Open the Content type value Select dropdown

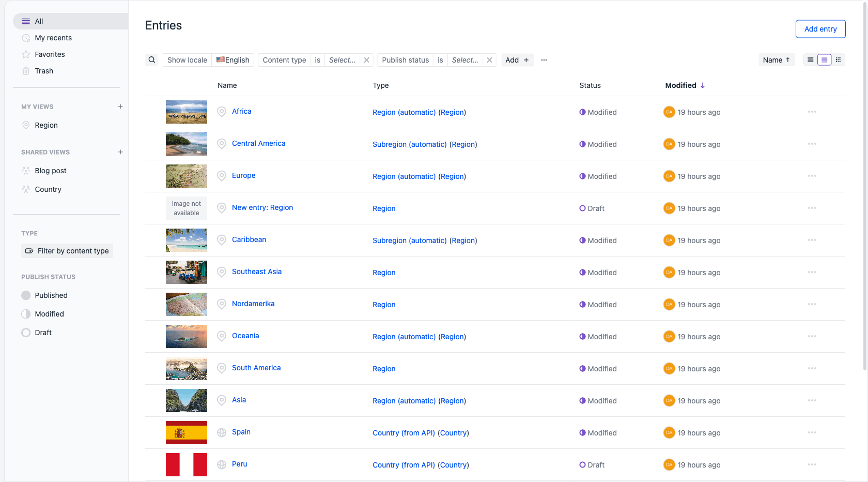[x=343, y=60]
